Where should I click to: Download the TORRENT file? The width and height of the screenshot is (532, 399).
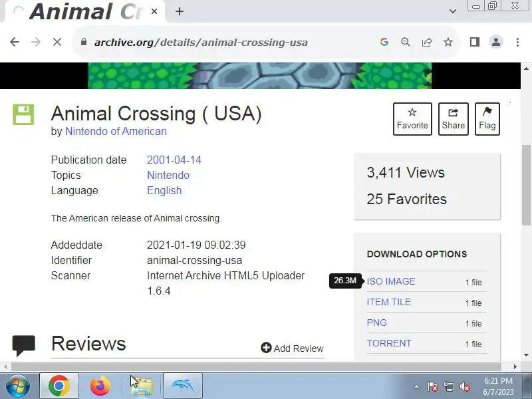click(389, 343)
